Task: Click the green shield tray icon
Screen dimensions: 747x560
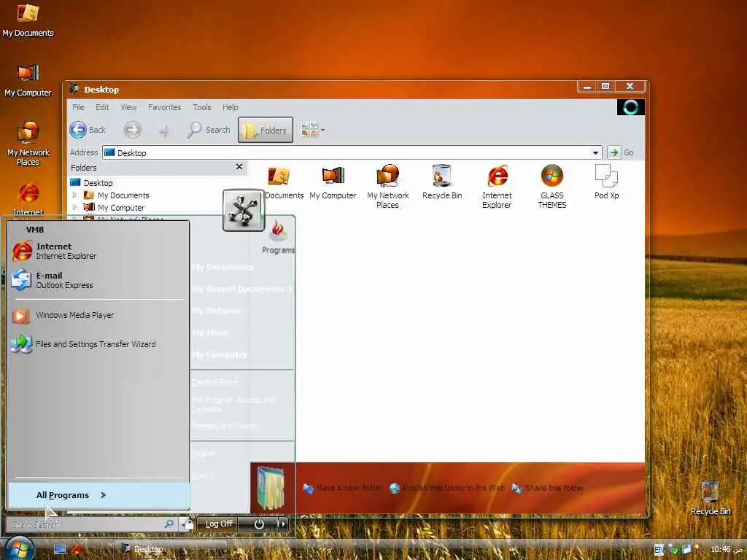Action: (673, 550)
